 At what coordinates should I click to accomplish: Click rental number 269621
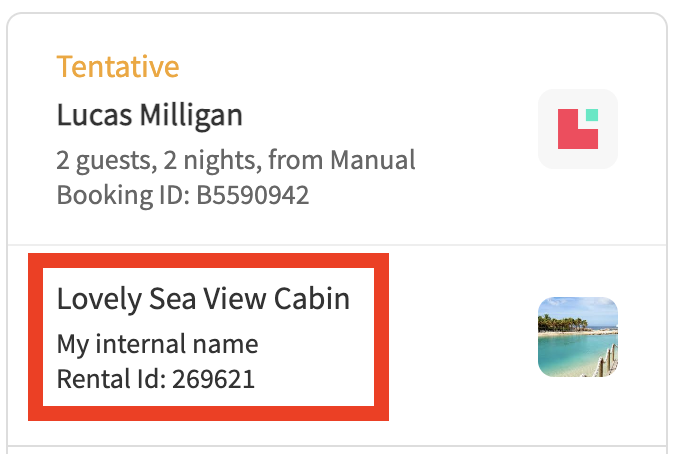pyautogui.click(x=213, y=379)
